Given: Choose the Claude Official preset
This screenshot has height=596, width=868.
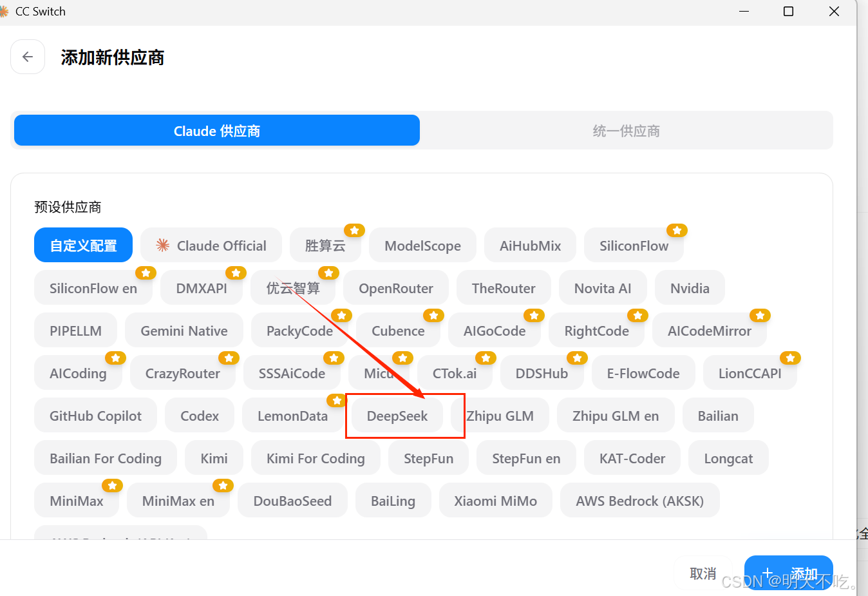Looking at the screenshot, I should [x=211, y=245].
